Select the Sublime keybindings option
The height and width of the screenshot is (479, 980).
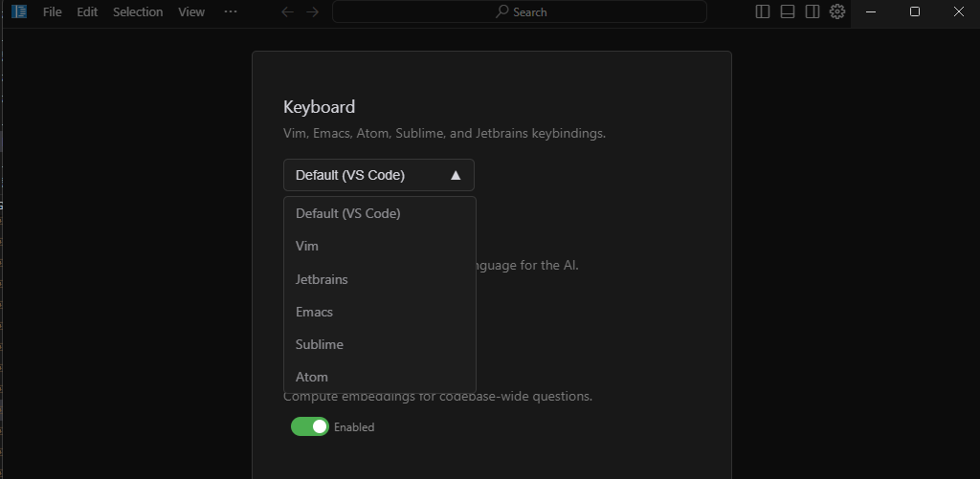tap(320, 344)
